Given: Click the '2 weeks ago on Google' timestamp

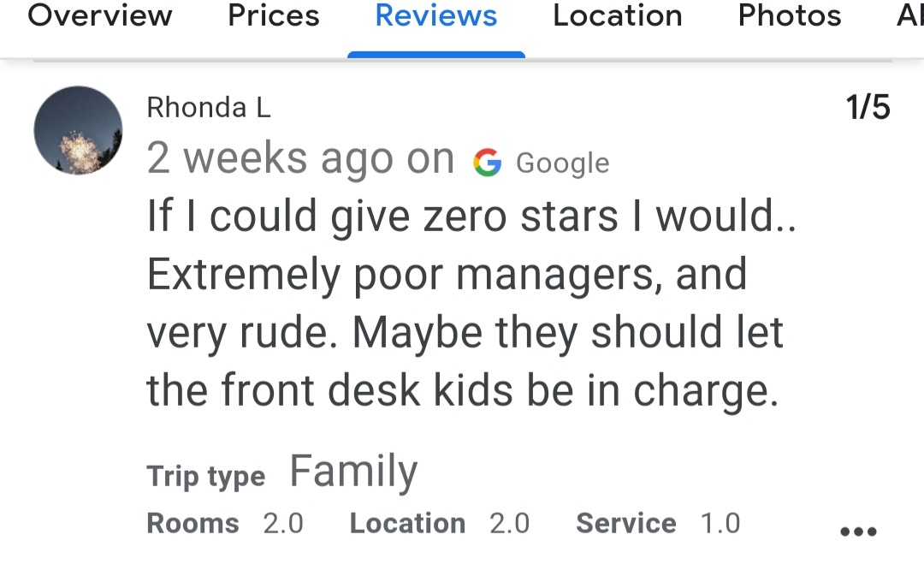Looking at the screenshot, I should [377, 158].
